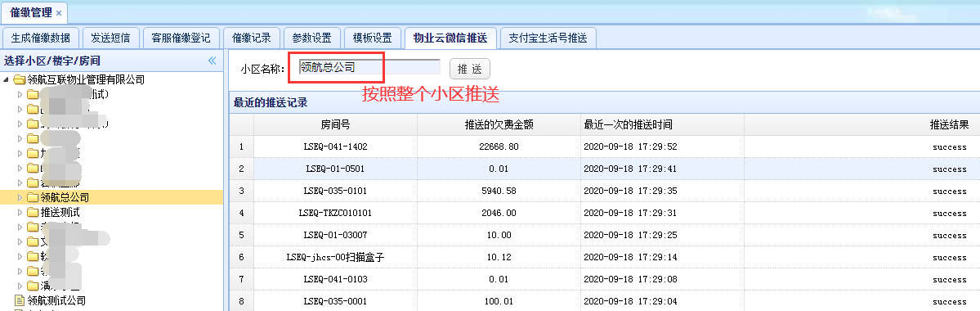Click timestamp 2020-09-18 17:29:41
980x311 pixels.
[631, 169]
